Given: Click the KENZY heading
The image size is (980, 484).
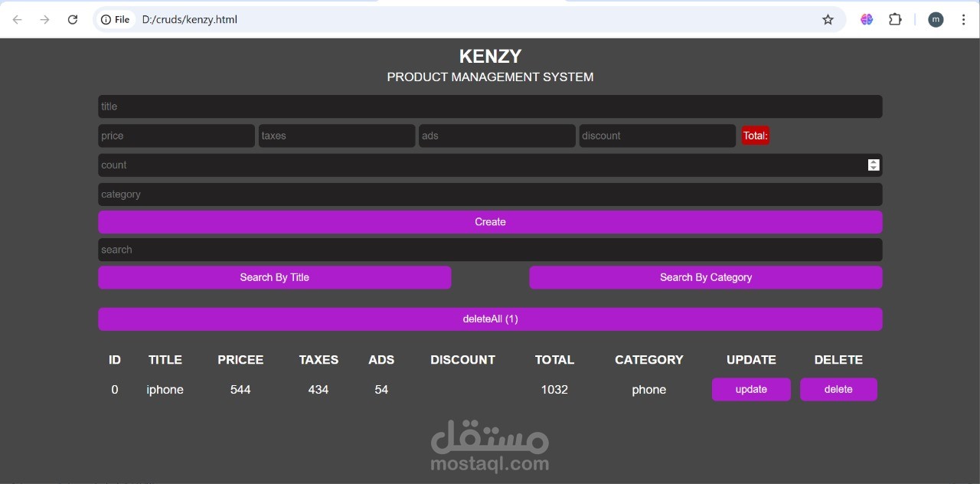Looking at the screenshot, I should click(x=490, y=56).
